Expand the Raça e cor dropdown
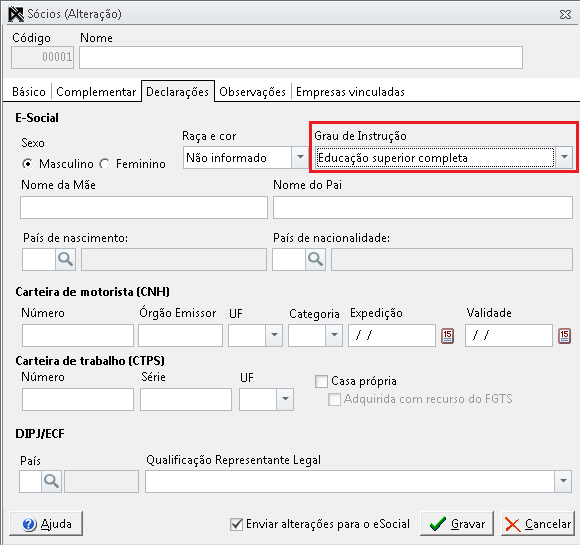This screenshot has height=545, width=580. pos(300,158)
